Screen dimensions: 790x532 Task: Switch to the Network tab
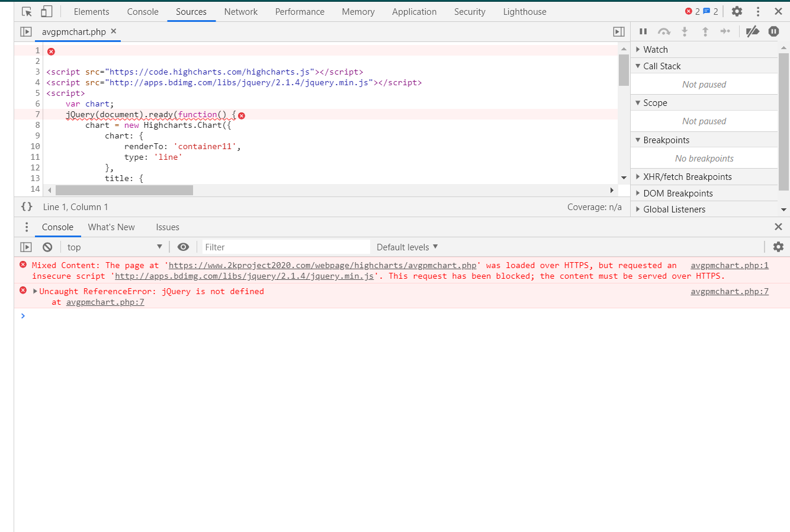[240, 12]
